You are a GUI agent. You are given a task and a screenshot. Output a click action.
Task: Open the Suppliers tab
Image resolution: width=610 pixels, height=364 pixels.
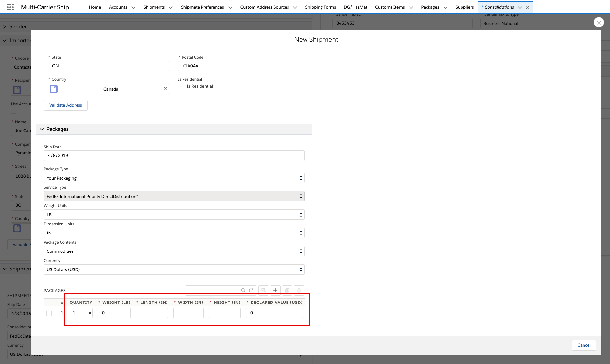[464, 7]
